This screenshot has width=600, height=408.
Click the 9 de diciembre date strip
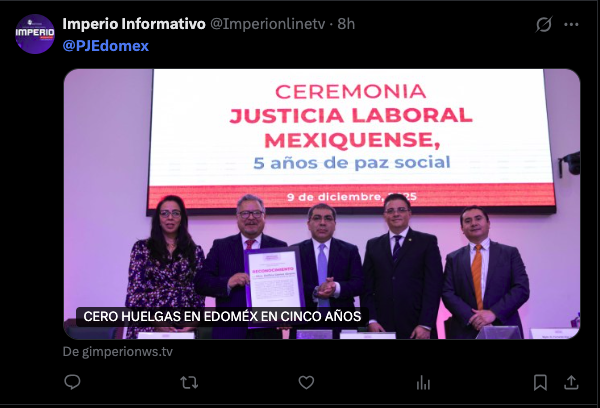click(x=352, y=197)
